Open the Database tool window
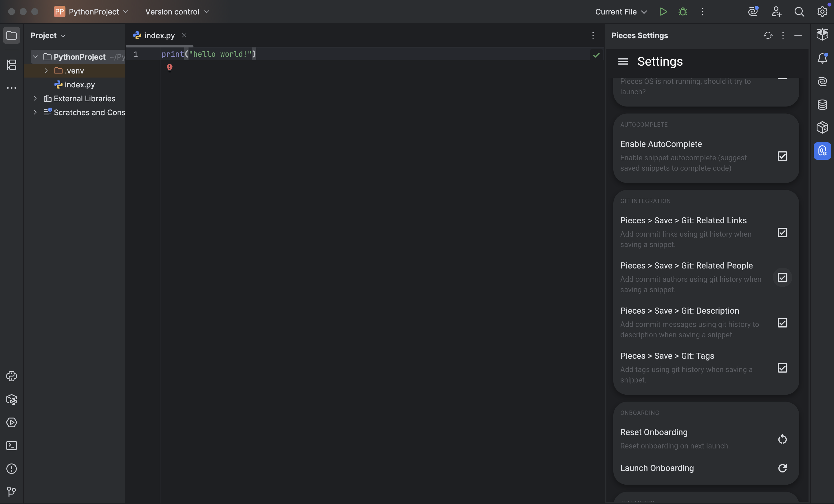The image size is (834, 504). coord(822,104)
